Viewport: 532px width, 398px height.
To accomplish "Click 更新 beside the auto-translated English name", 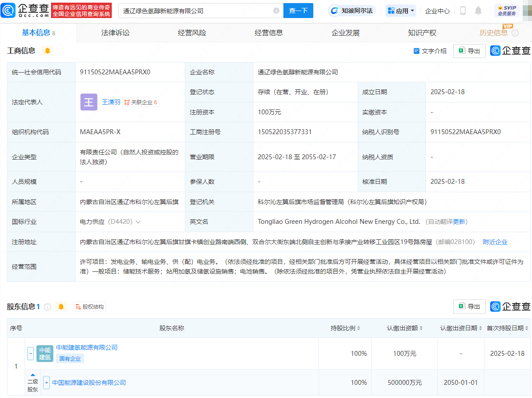I will click(459, 222).
